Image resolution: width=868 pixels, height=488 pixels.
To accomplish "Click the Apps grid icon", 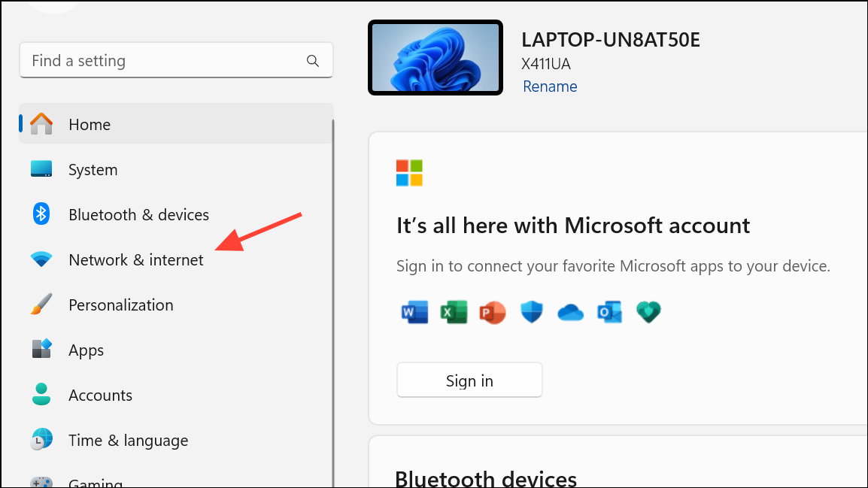I will pos(41,349).
